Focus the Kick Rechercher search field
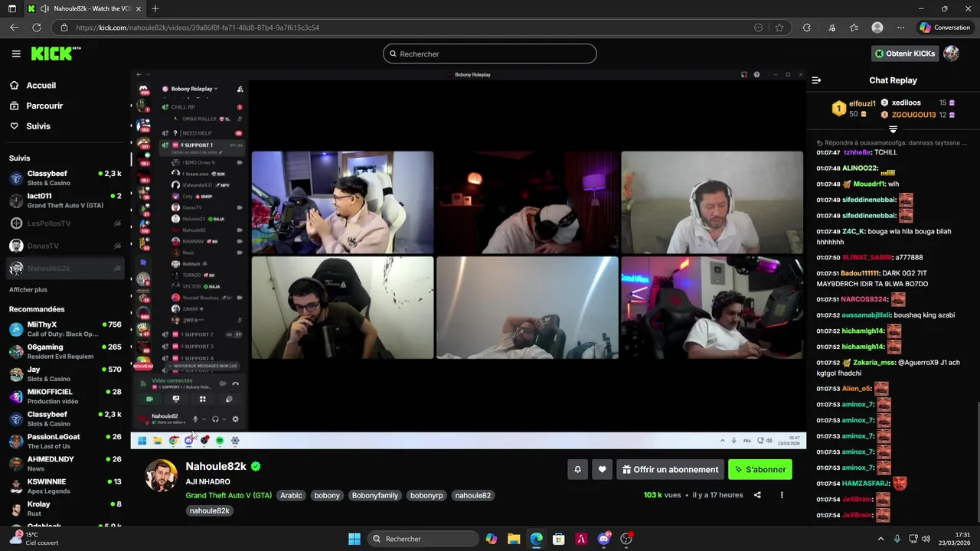 (x=490, y=54)
